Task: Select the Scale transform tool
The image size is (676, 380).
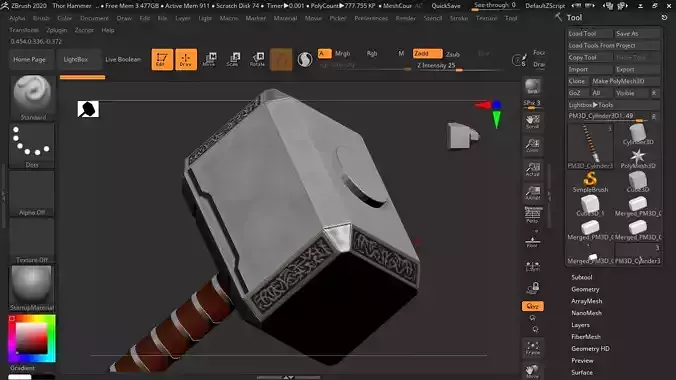Action: point(233,60)
